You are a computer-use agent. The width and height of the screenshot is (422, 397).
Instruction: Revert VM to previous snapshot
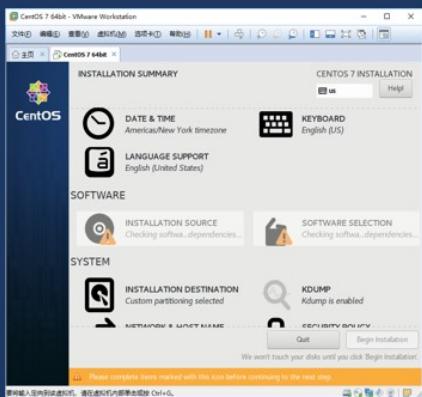click(277, 34)
